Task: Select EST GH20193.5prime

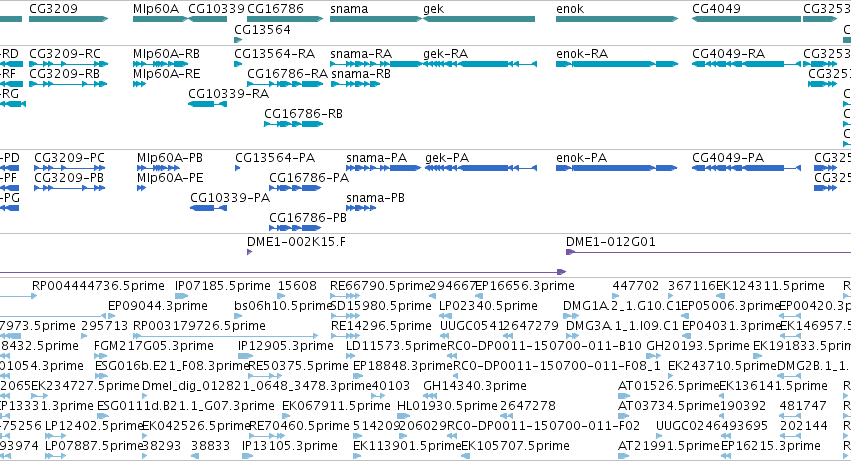Action: click(x=697, y=346)
